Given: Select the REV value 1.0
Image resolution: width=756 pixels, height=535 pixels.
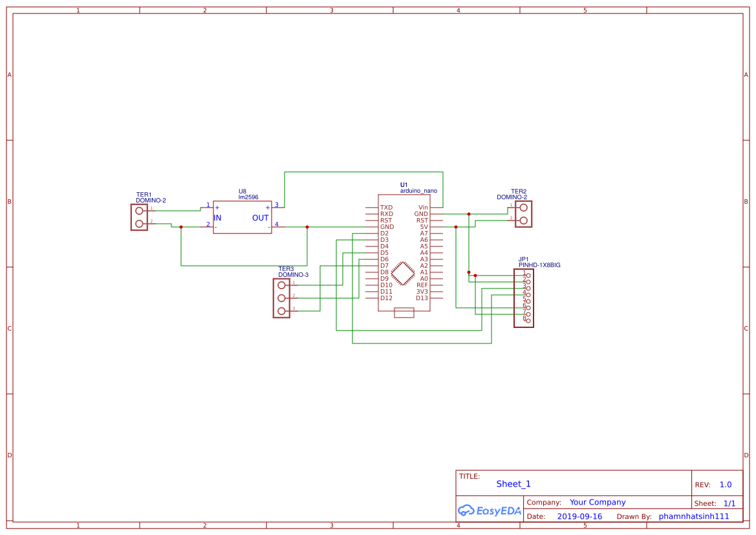Looking at the screenshot, I should pos(726,484).
